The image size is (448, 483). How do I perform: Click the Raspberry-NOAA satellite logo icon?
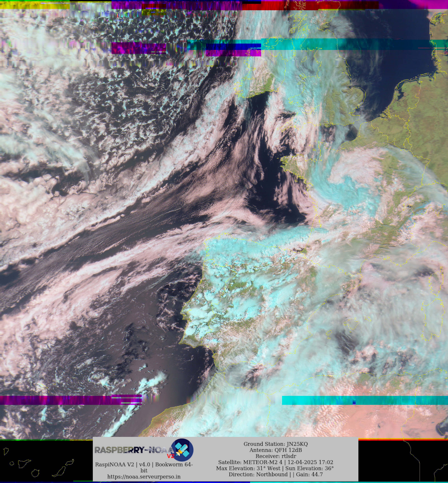click(182, 450)
